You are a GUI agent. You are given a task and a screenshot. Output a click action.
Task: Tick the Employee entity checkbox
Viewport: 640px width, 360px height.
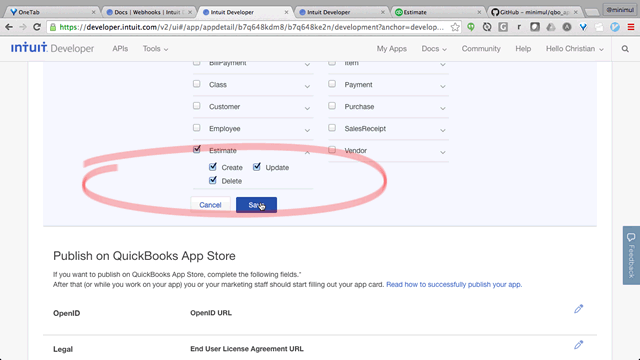tap(197, 128)
